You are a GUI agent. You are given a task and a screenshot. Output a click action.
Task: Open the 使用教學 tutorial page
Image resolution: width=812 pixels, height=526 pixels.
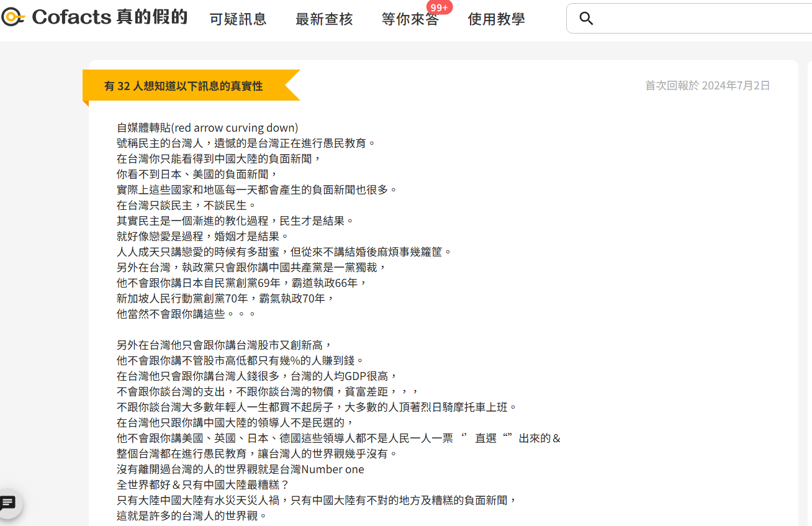click(x=496, y=19)
